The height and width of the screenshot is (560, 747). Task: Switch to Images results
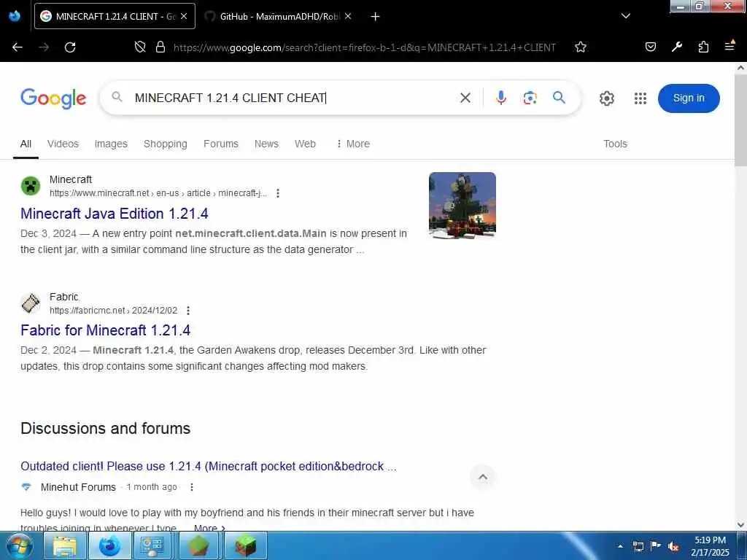pyautogui.click(x=111, y=144)
